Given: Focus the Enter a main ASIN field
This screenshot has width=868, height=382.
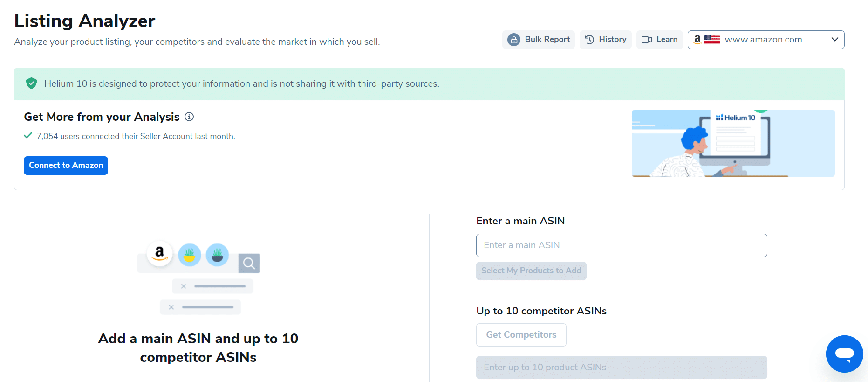Looking at the screenshot, I should tap(622, 245).
